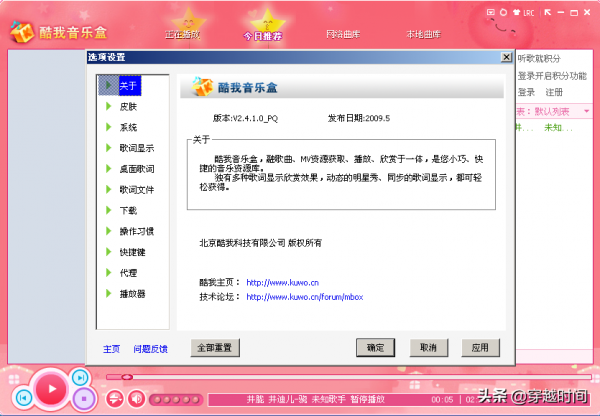600x416 pixels.
Task: Switch to the 网络曲库 tab
Action: pyautogui.click(x=343, y=34)
